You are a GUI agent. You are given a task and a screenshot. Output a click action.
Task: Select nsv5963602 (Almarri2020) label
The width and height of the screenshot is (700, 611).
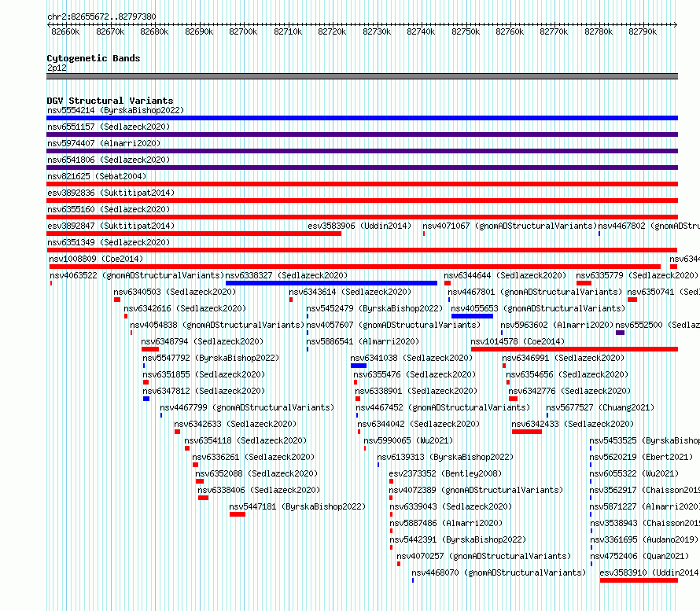click(557, 325)
